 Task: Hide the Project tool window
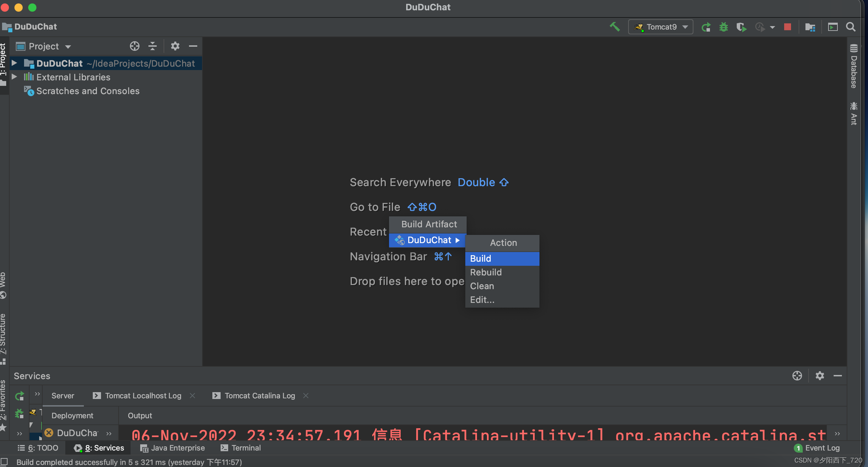coord(193,46)
